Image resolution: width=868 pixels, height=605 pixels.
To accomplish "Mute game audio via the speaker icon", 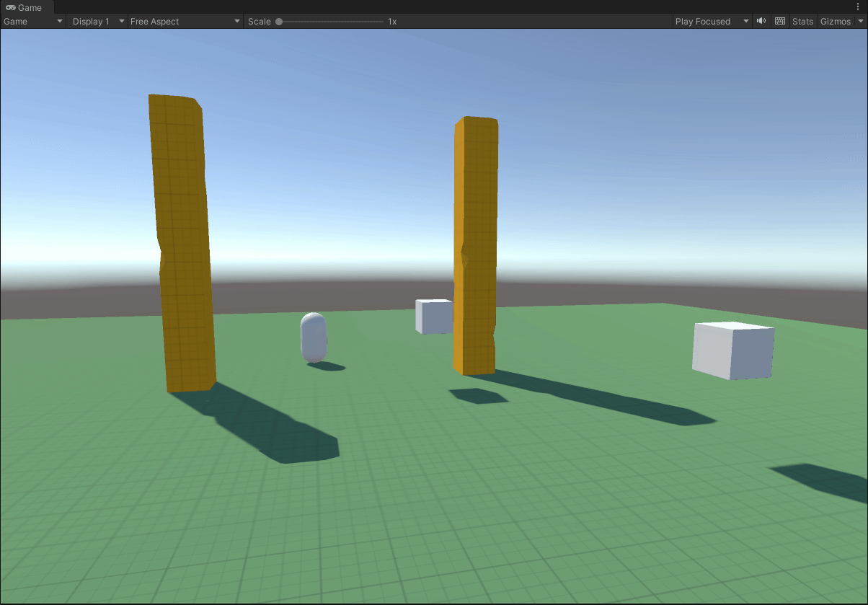I will click(761, 21).
